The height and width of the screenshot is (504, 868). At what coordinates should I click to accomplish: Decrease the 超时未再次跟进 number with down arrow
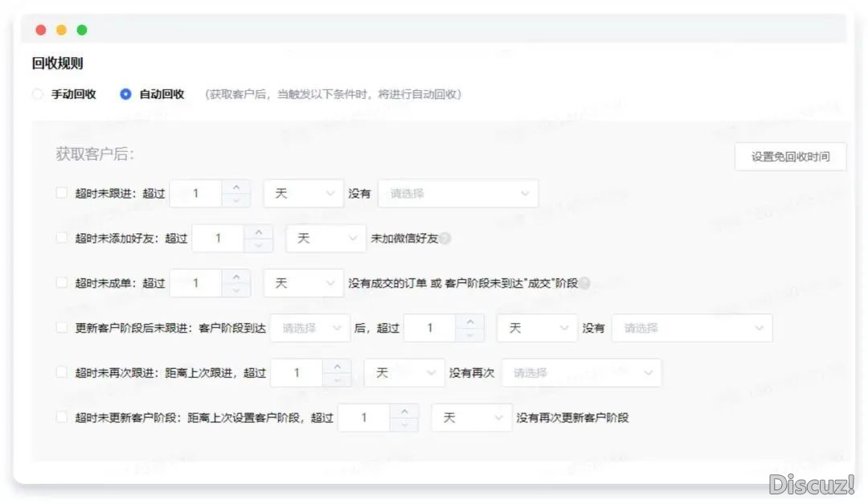(337, 380)
